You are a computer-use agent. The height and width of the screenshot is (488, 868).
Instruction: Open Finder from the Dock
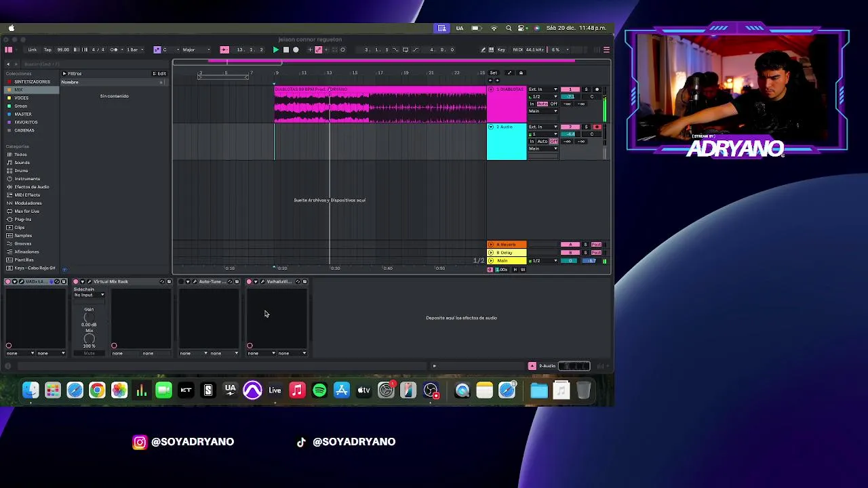31,390
